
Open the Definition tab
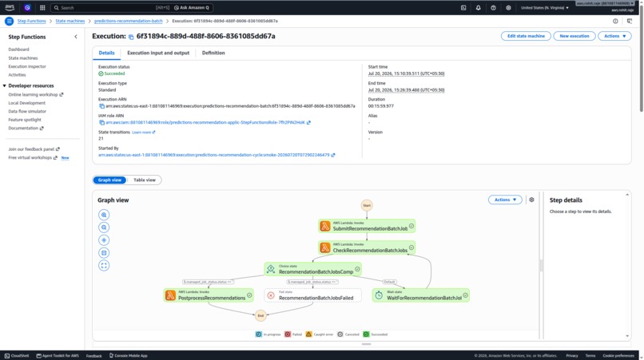tap(213, 53)
